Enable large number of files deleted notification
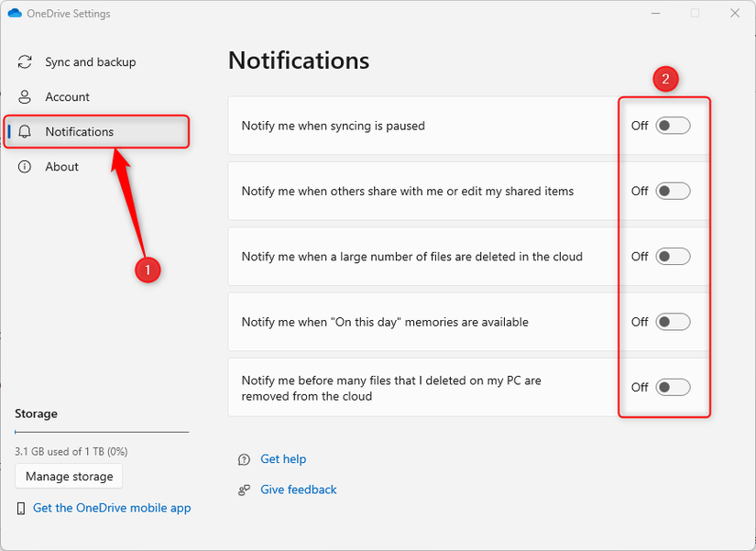 point(673,256)
